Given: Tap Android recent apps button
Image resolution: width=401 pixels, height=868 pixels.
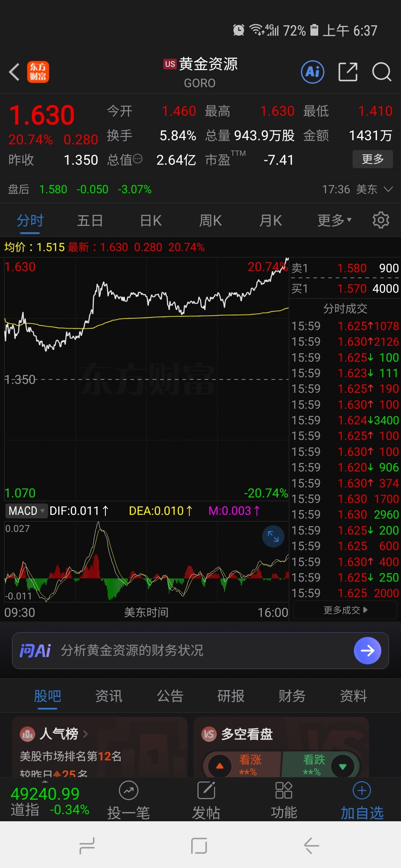Looking at the screenshot, I should point(87,846).
